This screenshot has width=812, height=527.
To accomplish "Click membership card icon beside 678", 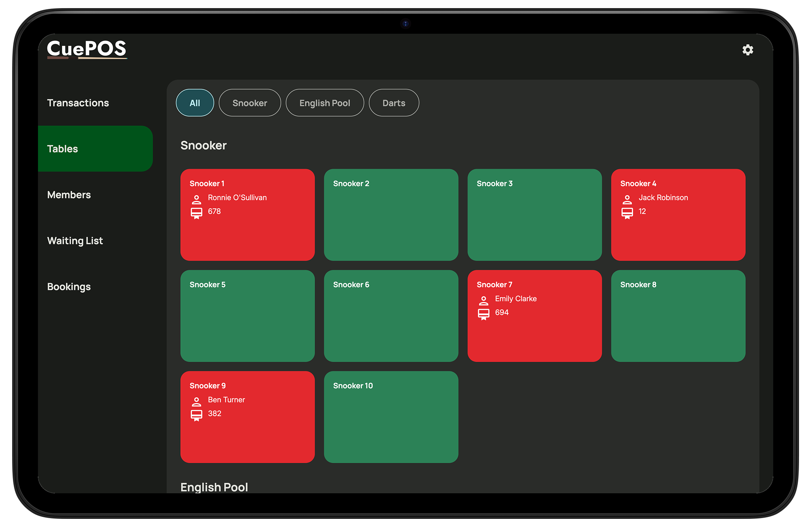I will (197, 213).
